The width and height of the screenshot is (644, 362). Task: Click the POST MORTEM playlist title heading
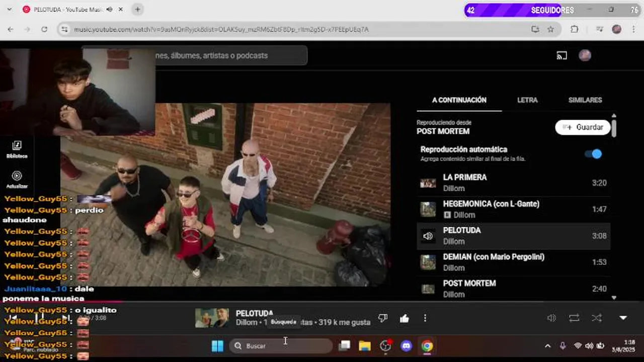[x=443, y=131]
